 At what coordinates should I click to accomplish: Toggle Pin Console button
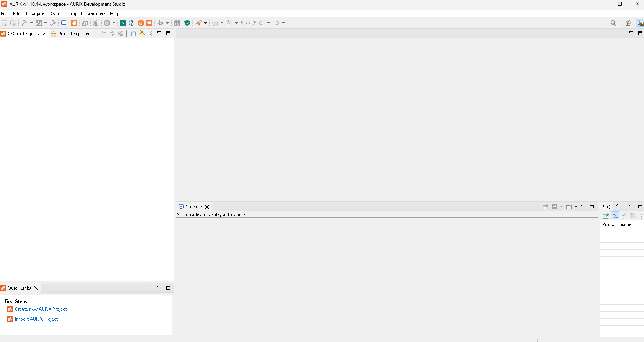click(x=546, y=206)
